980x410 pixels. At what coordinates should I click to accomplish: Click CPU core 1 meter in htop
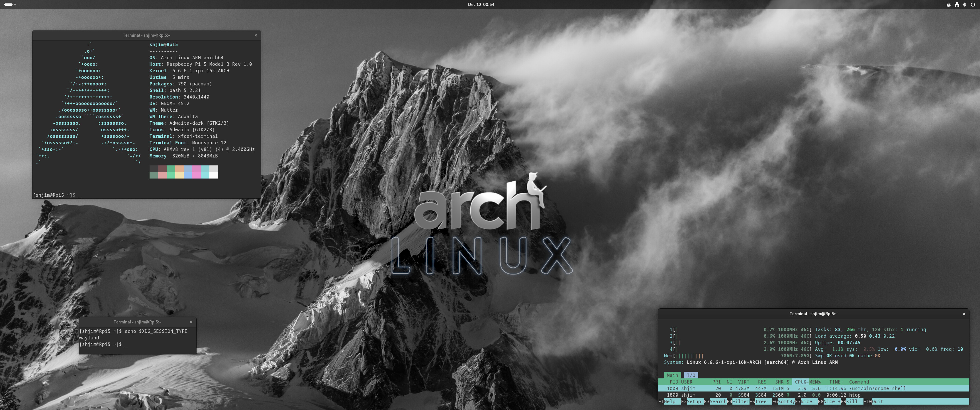740,330
